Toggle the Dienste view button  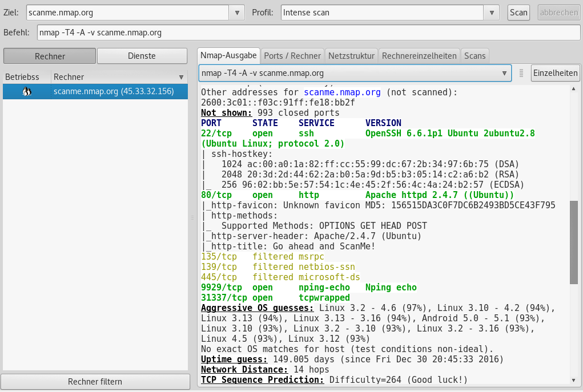click(142, 56)
